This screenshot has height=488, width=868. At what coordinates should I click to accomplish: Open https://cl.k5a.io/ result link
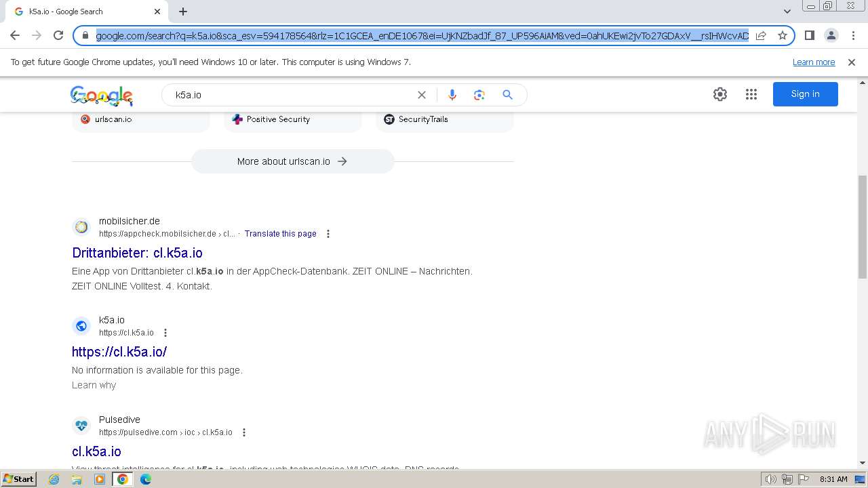[x=119, y=352]
